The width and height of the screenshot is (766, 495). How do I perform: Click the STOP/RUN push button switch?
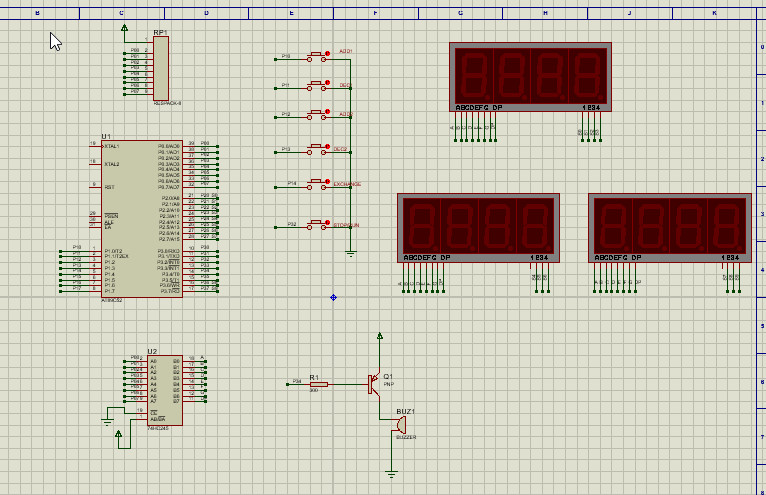(317, 225)
